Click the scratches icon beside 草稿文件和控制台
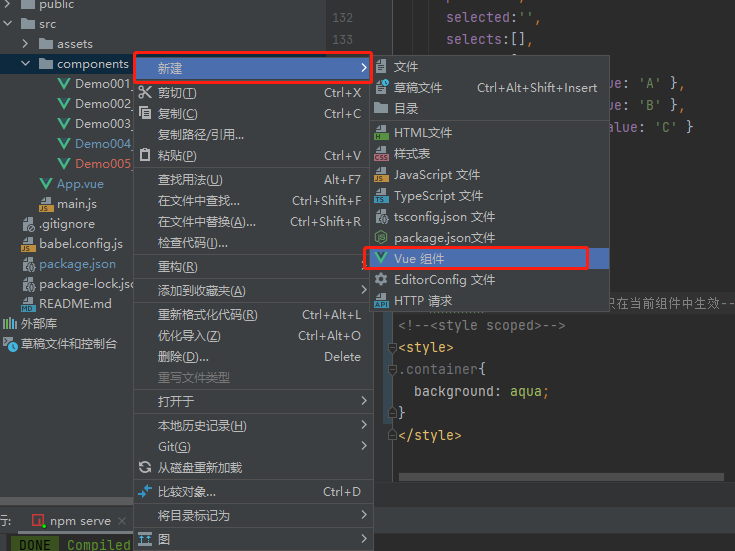Viewport: 735px width, 551px height. [10, 344]
